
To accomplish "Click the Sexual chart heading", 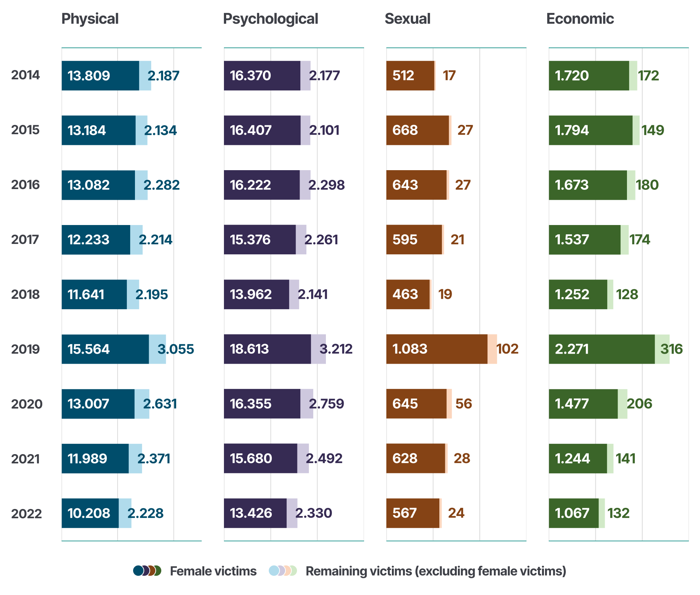I will (x=407, y=19).
